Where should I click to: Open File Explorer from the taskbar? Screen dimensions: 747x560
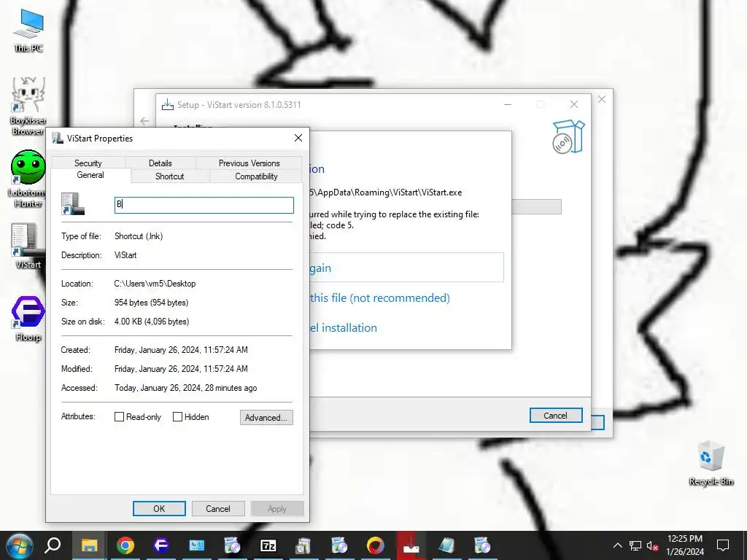(89, 545)
